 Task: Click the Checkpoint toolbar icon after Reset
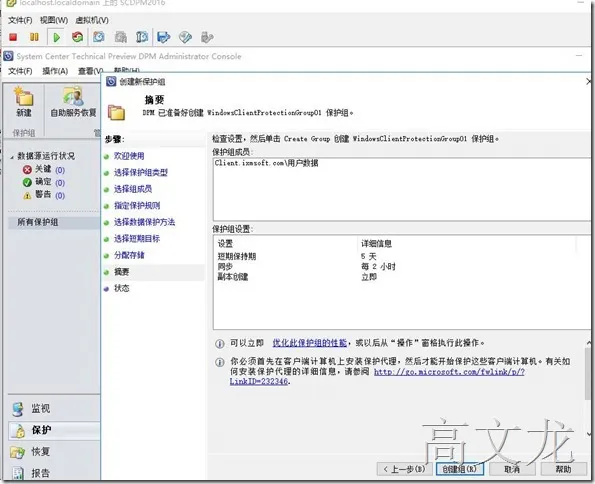tap(99, 37)
